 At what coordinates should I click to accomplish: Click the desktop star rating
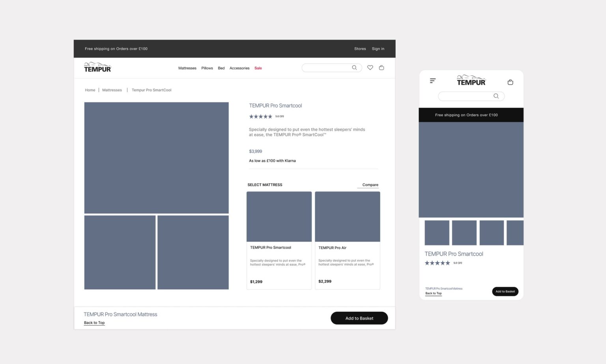pyautogui.click(x=260, y=117)
